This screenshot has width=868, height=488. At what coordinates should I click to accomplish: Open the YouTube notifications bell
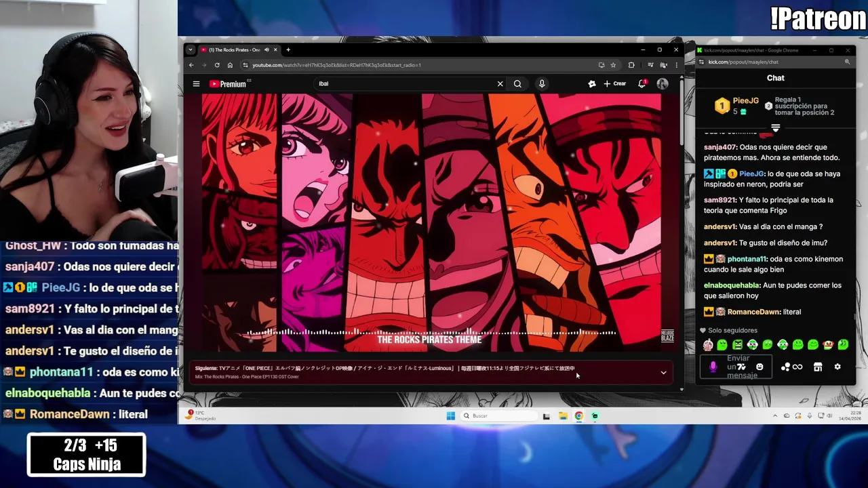642,84
